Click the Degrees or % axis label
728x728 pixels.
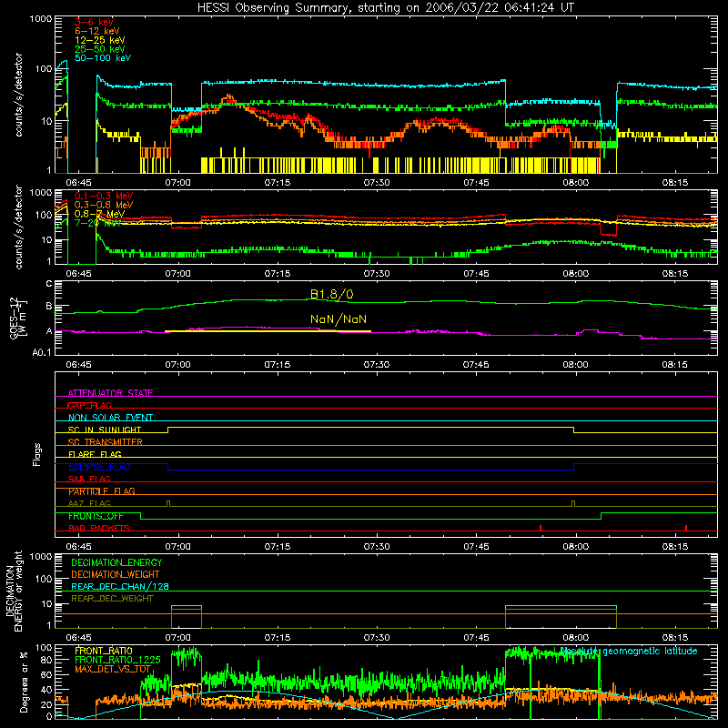[24, 682]
